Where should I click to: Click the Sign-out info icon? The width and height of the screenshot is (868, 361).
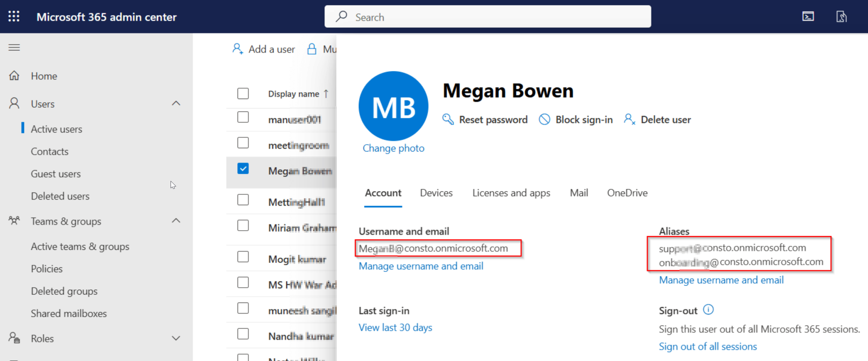[x=708, y=309]
